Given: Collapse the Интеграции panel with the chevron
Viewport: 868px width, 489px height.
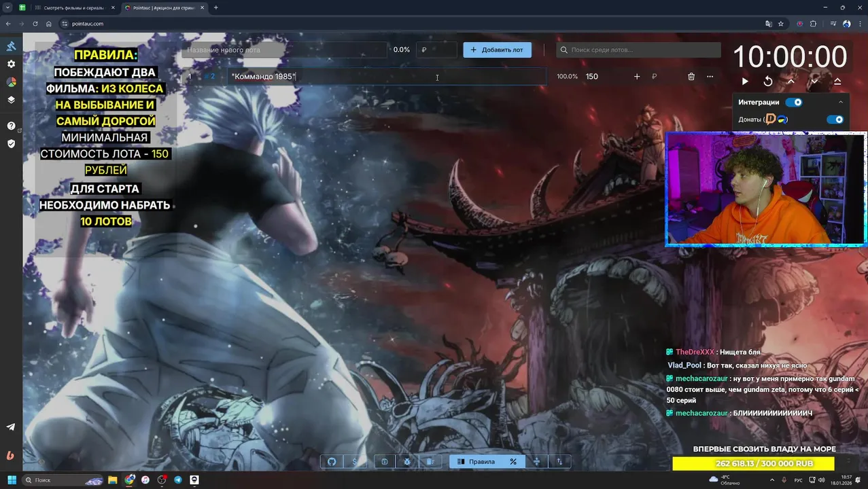Looking at the screenshot, I should click(x=841, y=103).
